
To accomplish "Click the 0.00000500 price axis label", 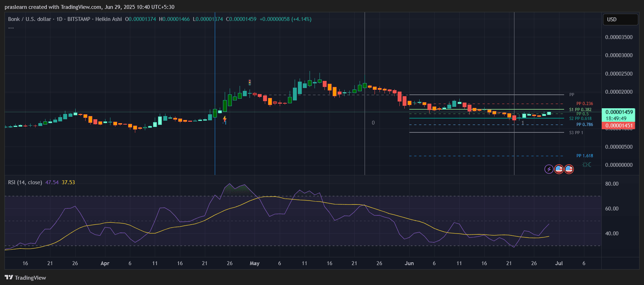I will click(619, 147).
